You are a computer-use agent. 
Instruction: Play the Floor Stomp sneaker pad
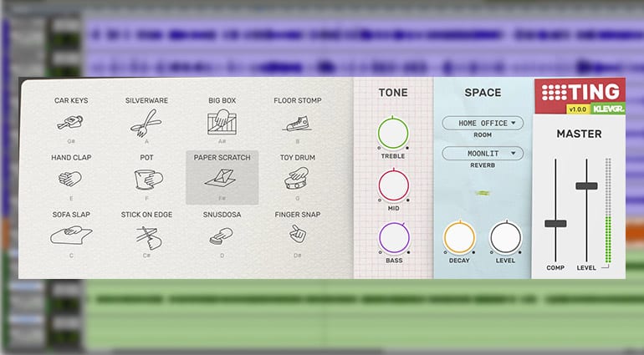pyautogui.click(x=297, y=124)
